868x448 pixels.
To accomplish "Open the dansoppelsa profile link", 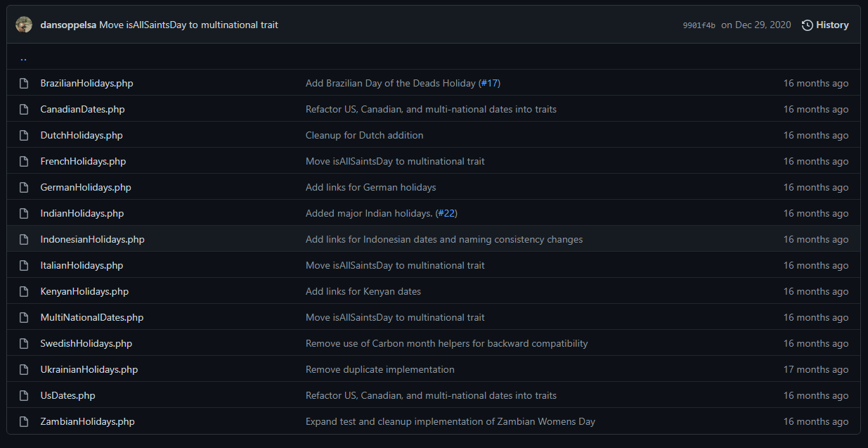I will click(x=68, y=25).
